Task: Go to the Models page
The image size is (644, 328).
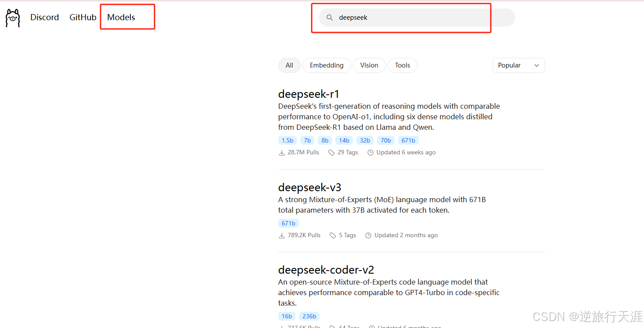Action: pyautogui.click(x=121, y=18)
